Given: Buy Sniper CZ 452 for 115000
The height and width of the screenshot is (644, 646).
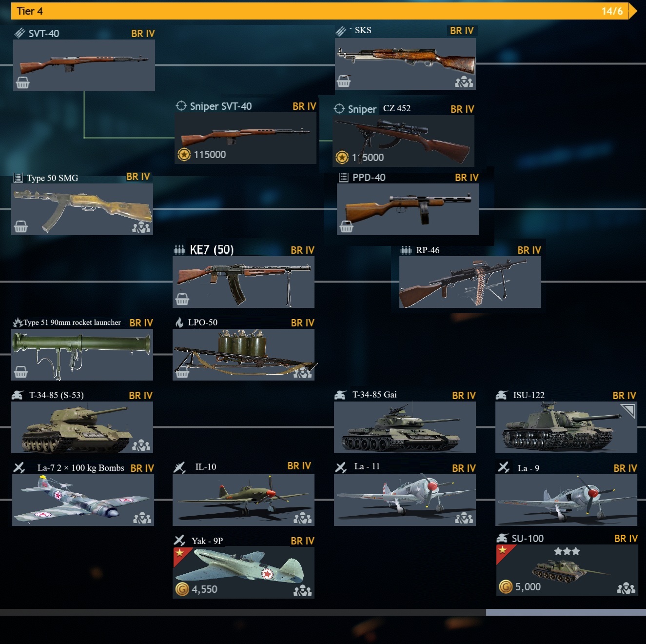Looking at the screenshot, I should [x=403, y=141].
